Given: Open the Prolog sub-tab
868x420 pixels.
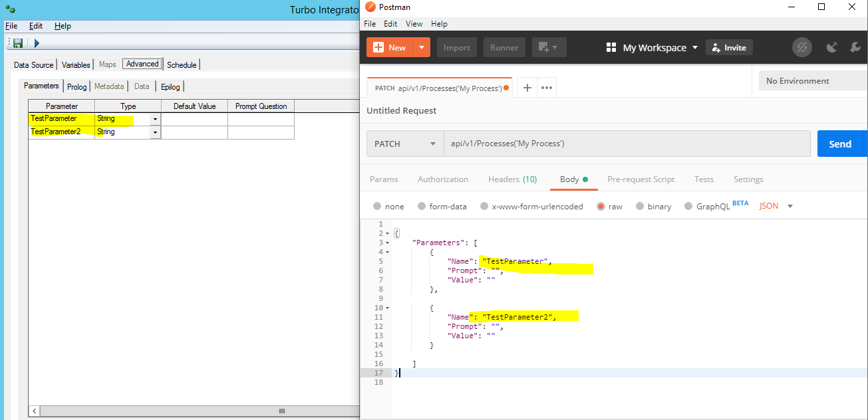Looking at the screenshot, I should tap(77, 86).
